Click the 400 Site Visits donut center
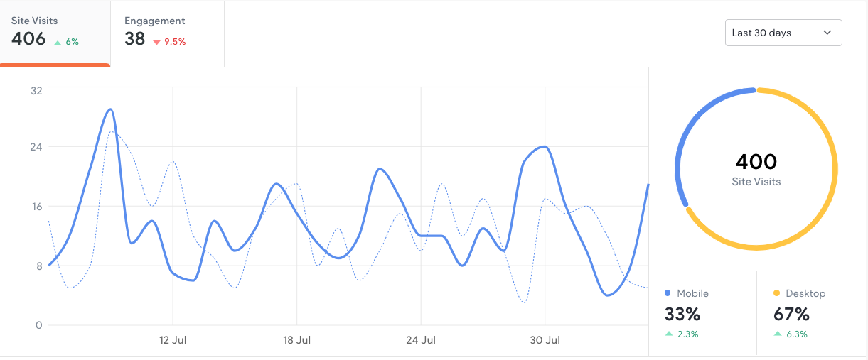 pos(756,169)
